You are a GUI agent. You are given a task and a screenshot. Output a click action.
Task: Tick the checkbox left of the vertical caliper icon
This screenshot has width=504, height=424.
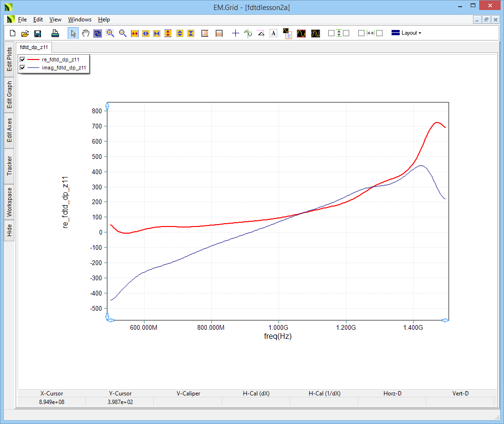pos(332,33)
